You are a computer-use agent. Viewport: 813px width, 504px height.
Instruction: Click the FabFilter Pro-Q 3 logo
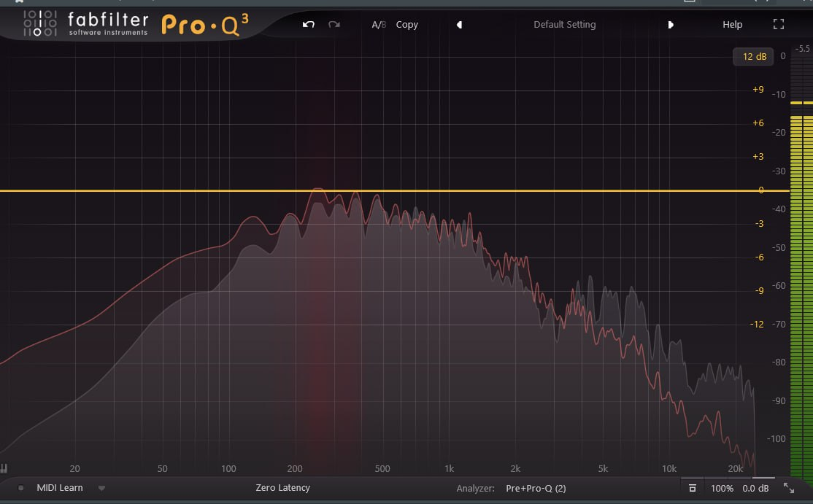pyautogui.click(x=136, y=24)
